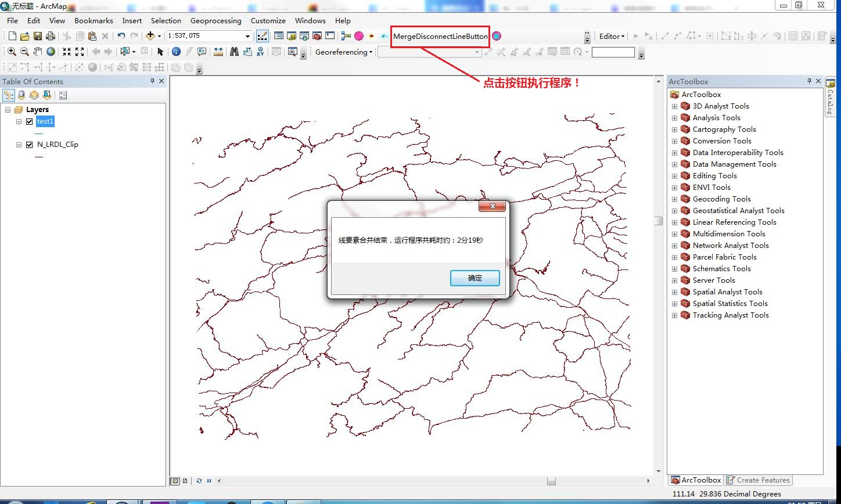Image resolution: width=841 pixels, height=504 pixels.
Task: Zoom to Full Extent globe
Action: click(x=51, y=52)
